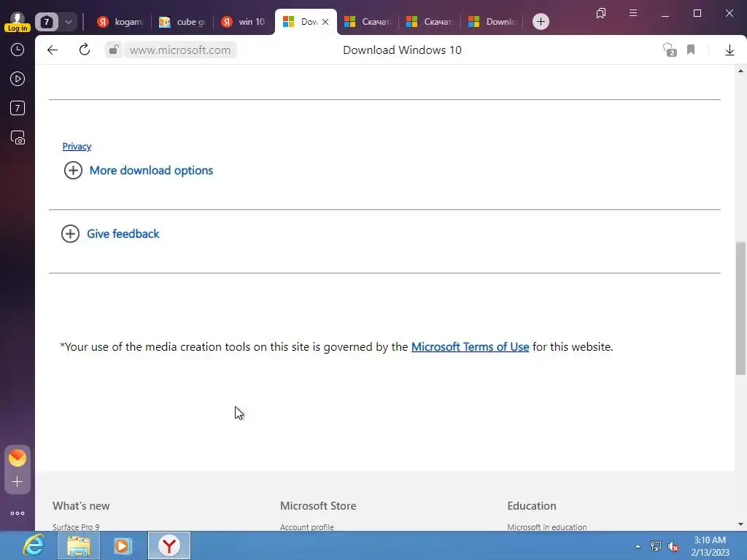Screen dimensions: 747x560
Task: Open the bookmarks collections icon in title bar
Action: 601,13
